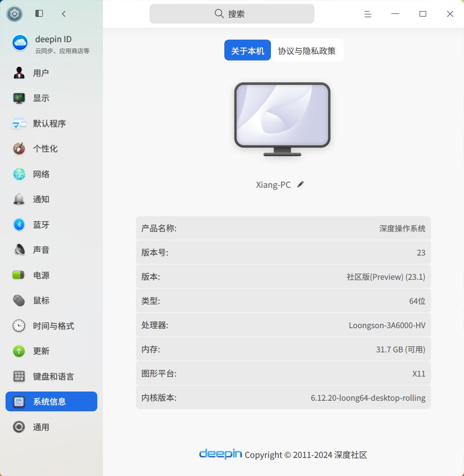Click 产品名称 row label
Image resolution: width=464 pixels, height=476 pixels.
point(159,228)
